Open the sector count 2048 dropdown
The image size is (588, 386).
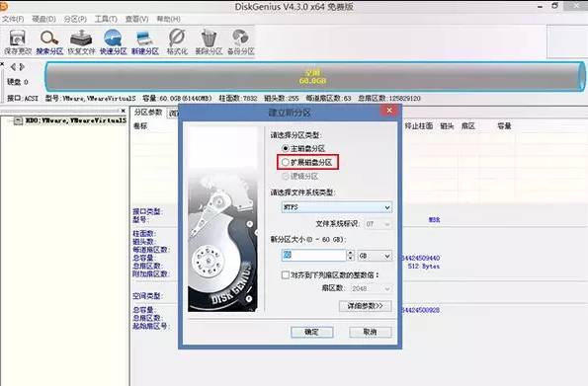pyautogui.click(x=372, y=288)
